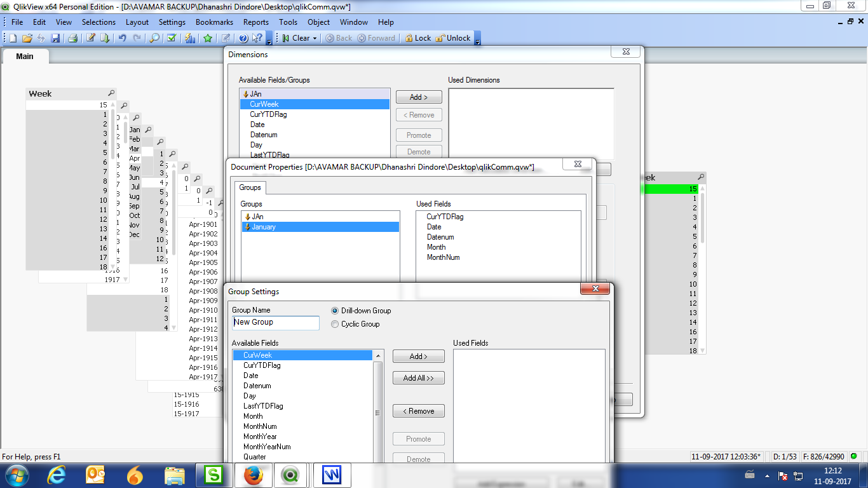Click the Group Name input field
This screenshot has height=488, width=868.
[x=276, y=322]
